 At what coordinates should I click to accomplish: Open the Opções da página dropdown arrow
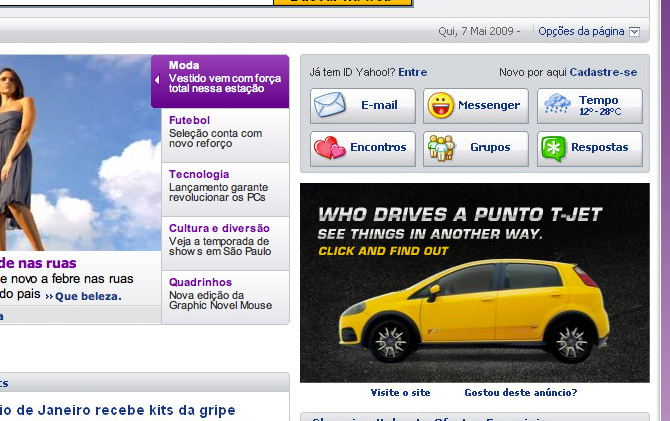[635, 32]
